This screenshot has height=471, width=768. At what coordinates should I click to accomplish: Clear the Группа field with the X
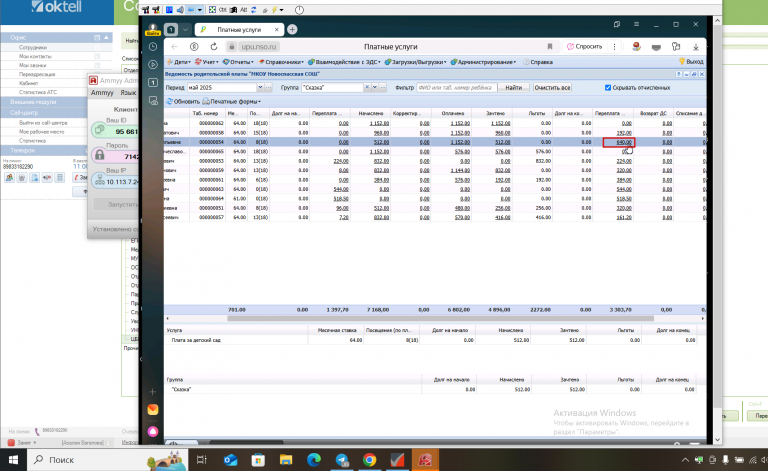(x=367, y=88)
